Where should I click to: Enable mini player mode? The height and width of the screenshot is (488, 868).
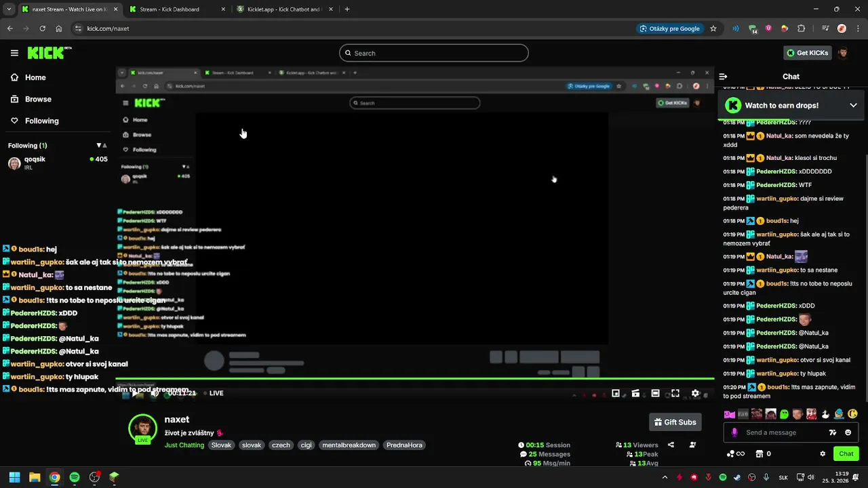616,393
